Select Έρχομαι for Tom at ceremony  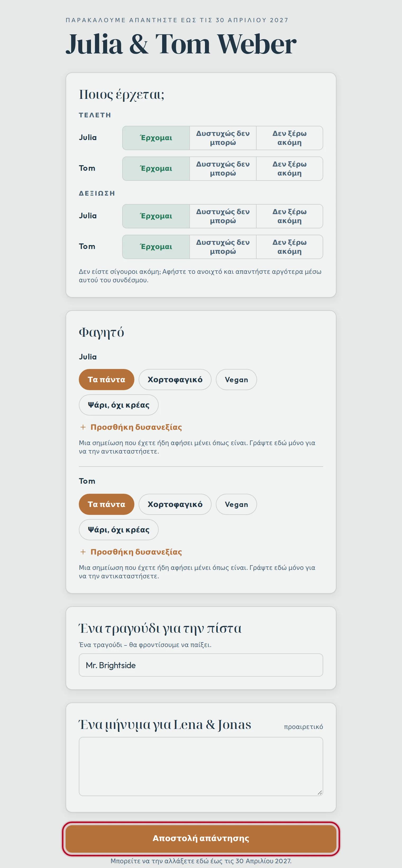click(x=156, y=168)
